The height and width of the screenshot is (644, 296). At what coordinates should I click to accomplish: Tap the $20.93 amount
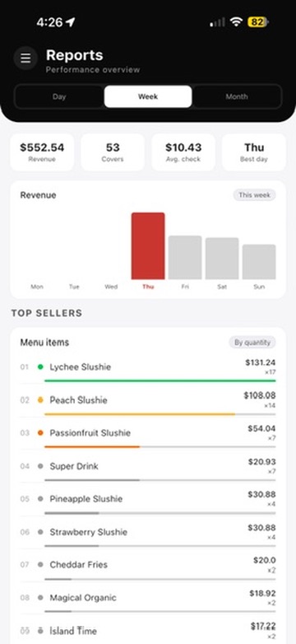[x=261, y=462]
